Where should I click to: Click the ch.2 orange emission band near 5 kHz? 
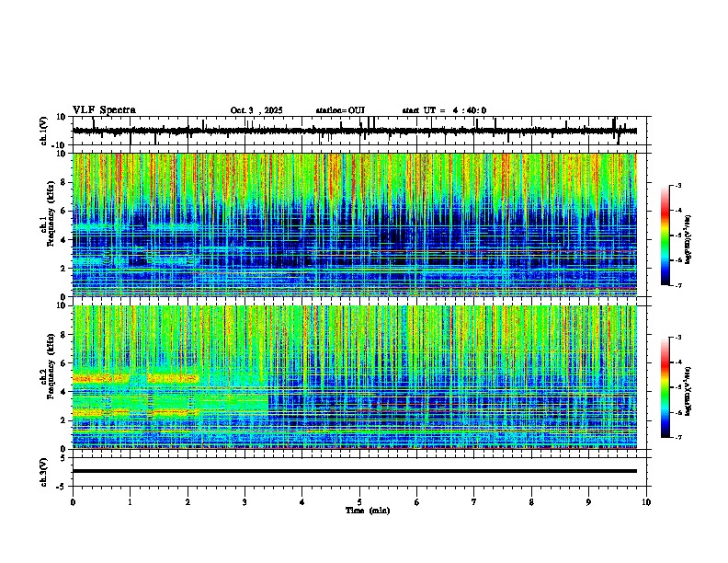(135, 378)
